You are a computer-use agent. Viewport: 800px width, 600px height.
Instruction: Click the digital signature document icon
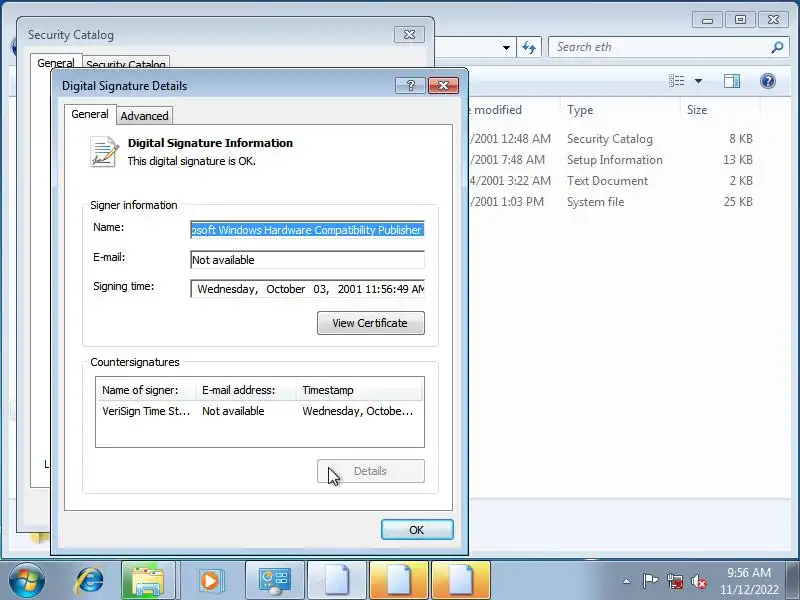(105, 152)
